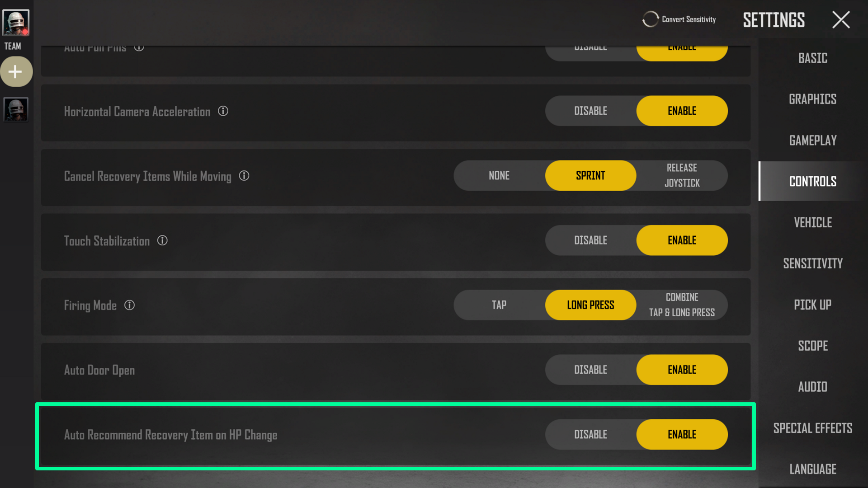Open the SCOPE settings section
The height and width of the screenshot is (488, 868).
[x=812, y=346]
